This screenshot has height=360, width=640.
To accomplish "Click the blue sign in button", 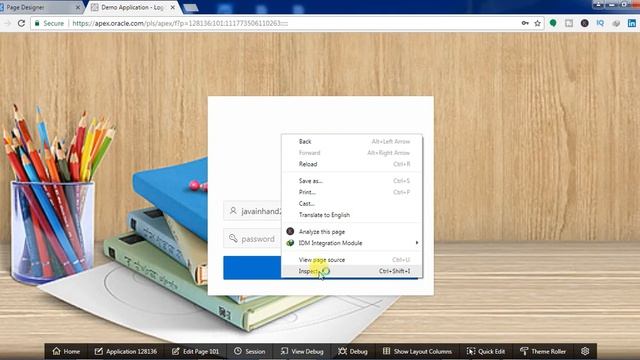I will click(x=252, y=268).
